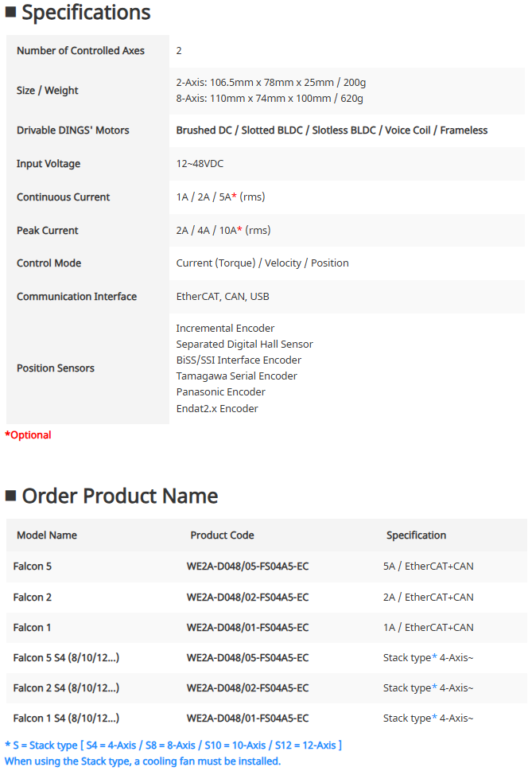Click the cooling fan installation note
The height and width of the screenshot is (771, 532).
(142, 761)
